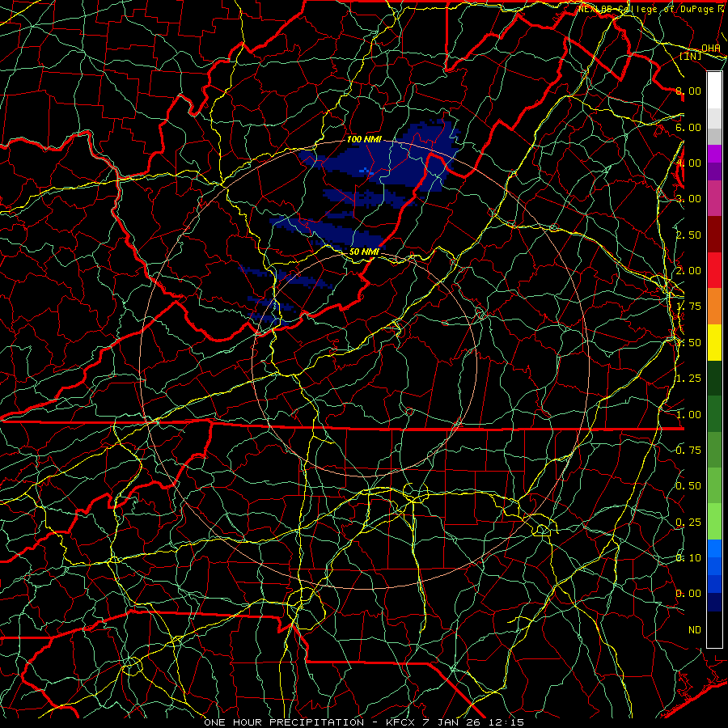Click the pink swatch beside 3.00
The image size is (728, 728).
[714, 198]
